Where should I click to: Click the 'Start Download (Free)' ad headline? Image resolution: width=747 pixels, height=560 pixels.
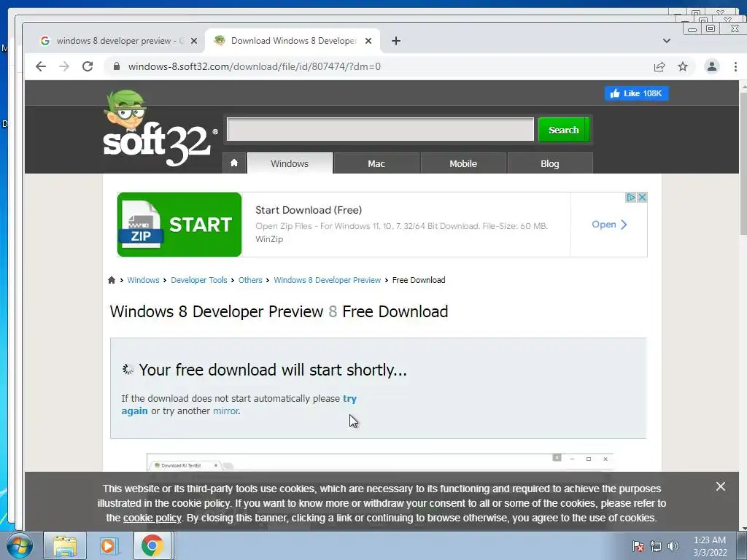(309, 210)
